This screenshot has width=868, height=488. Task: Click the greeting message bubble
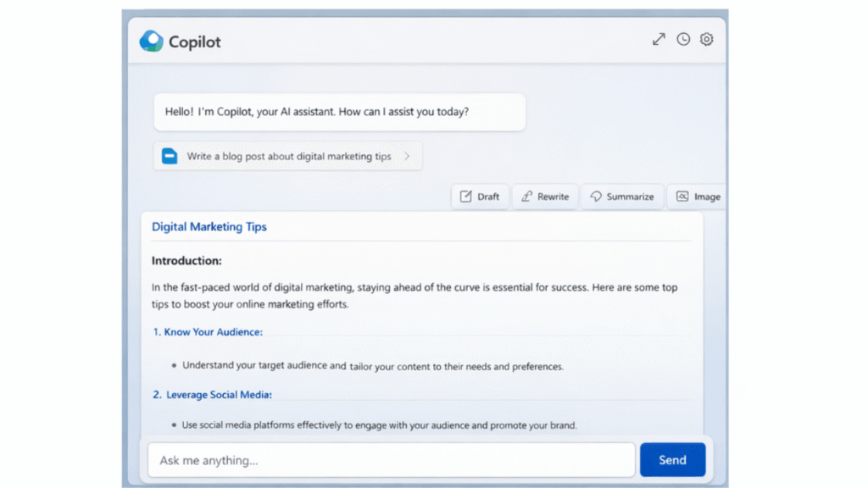(338, 111)
